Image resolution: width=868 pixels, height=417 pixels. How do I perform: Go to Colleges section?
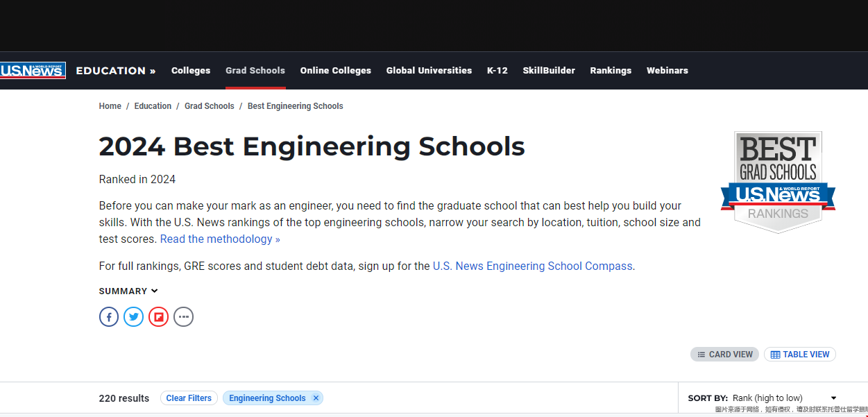[x=191, y=70]
